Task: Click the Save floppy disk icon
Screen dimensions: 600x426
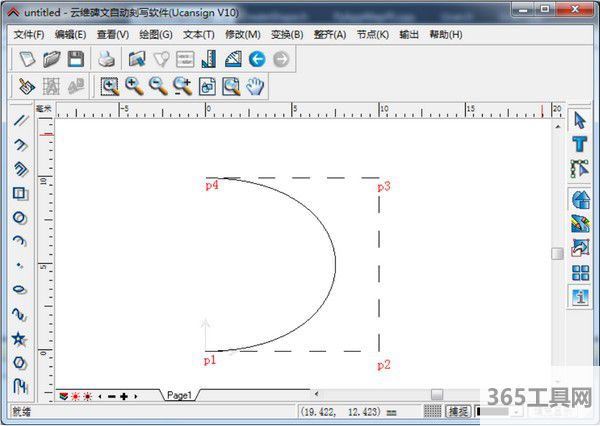Action: (75, 60)
